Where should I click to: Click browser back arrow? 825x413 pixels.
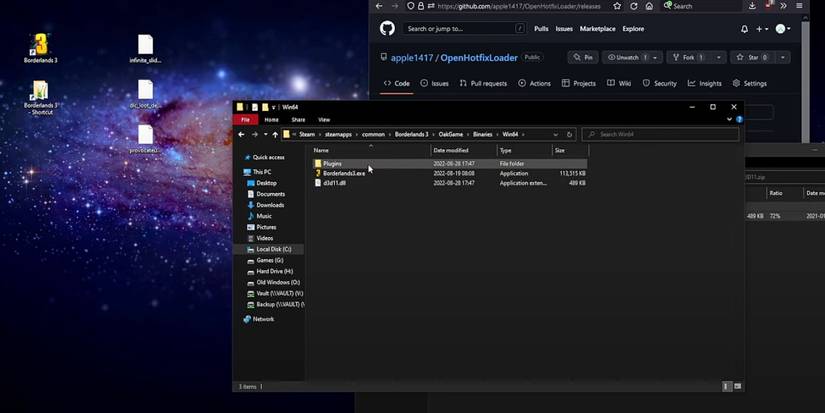click(x=379, y=6)
